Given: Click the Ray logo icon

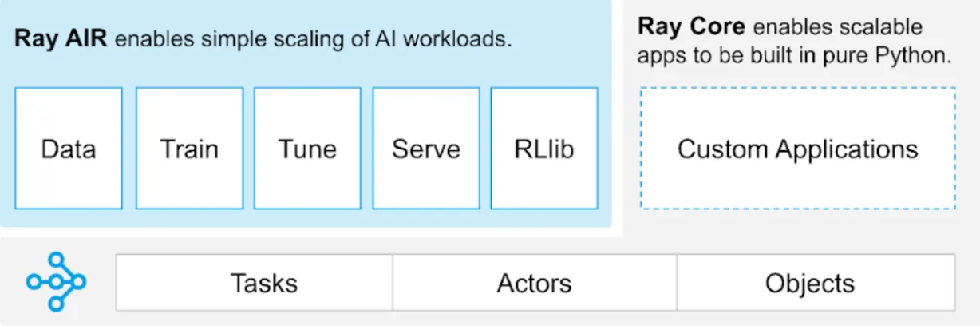Looking at the screenshot, I should (56, 282).
